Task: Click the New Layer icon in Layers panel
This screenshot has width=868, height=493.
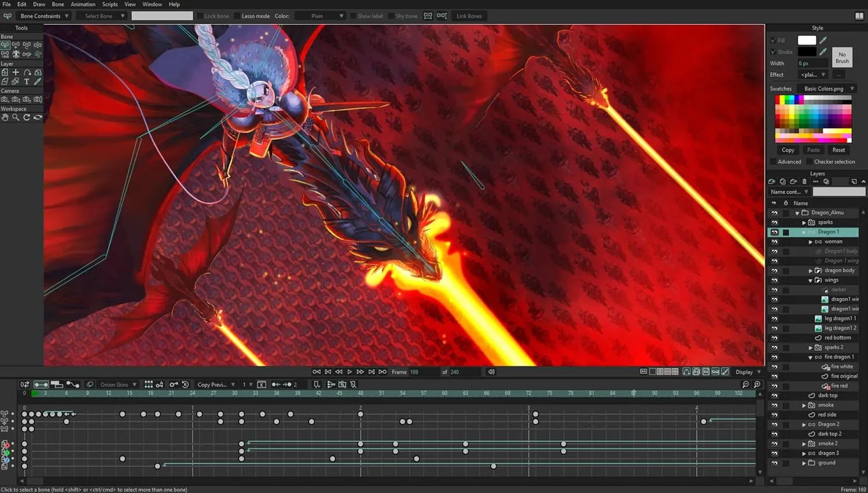Action: click(772, 181)
